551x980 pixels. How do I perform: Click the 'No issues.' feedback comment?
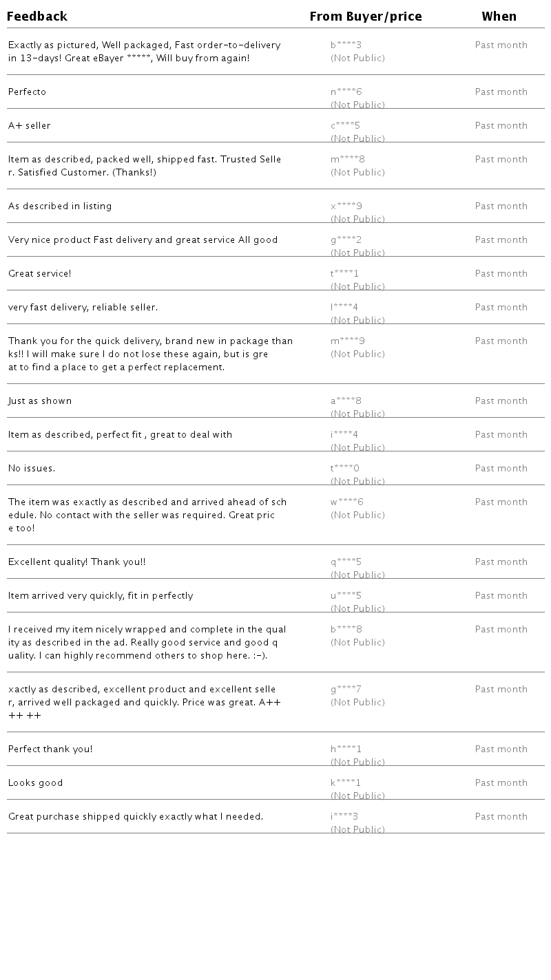(32, 469)
